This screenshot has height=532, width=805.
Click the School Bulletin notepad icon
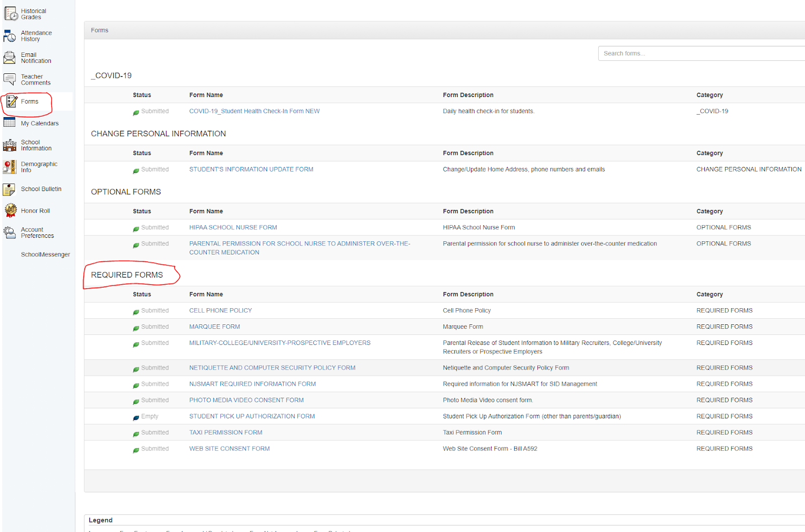click(x=9, y=190)
